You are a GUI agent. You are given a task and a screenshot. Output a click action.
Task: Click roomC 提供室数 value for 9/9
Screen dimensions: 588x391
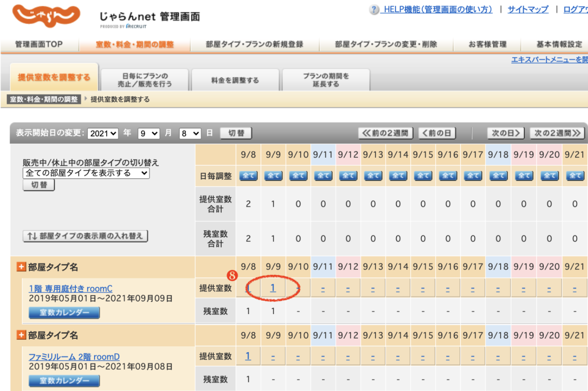click(273, 288)
